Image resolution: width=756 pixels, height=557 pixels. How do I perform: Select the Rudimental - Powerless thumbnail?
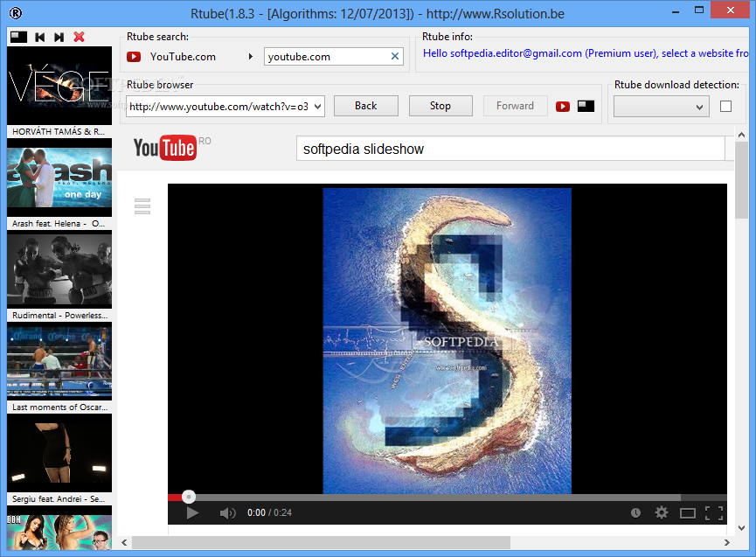tap(59, 269)
